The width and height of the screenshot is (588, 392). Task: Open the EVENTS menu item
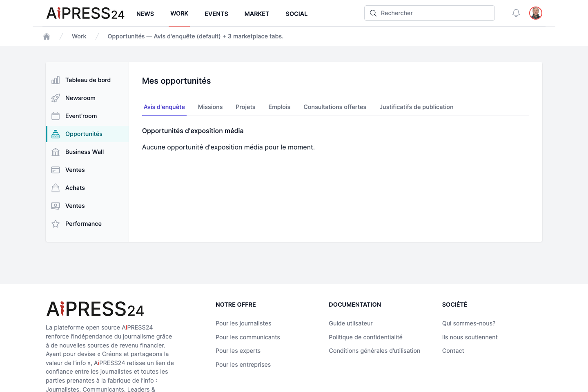[x=216, y=14]
